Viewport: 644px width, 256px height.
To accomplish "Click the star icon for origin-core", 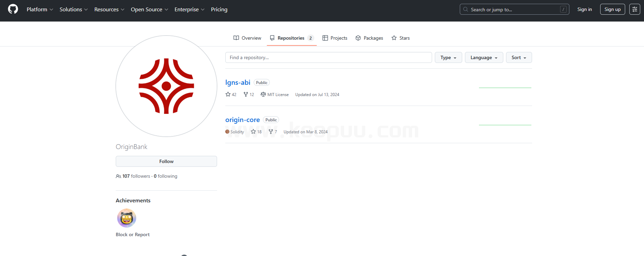I will pyautogui.click(x=253, y=132).
